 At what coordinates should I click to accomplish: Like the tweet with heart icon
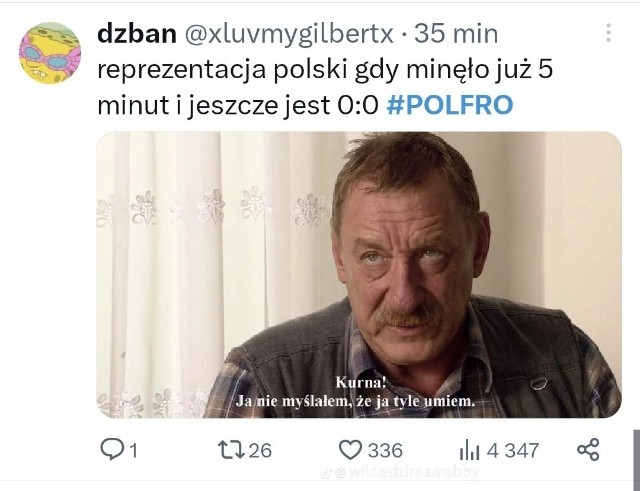(351, 450)
